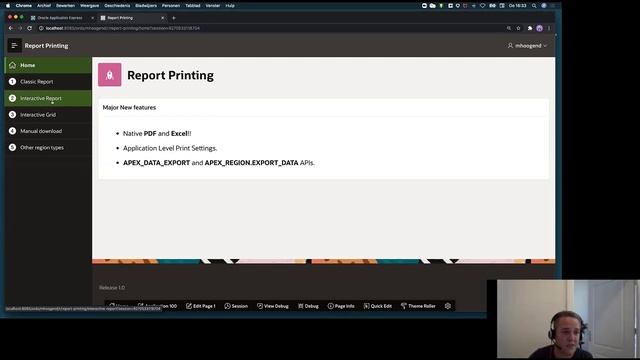Click Application 100 in developer toolbar
The width and height of the screenshot is (640, 360).
point(158,306)
